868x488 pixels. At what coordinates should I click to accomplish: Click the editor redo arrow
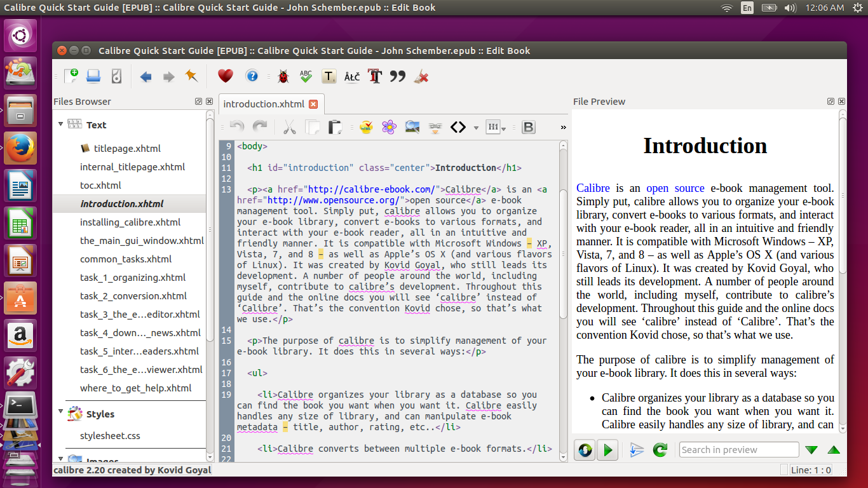[260, 127]
